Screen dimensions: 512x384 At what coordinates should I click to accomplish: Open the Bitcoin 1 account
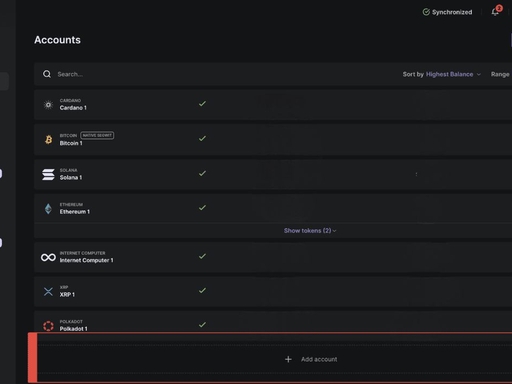point(273,139)
